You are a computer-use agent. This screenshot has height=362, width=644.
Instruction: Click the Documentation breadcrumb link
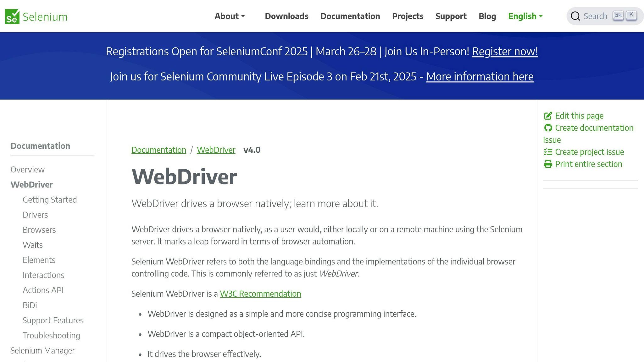tap(159, 150)
